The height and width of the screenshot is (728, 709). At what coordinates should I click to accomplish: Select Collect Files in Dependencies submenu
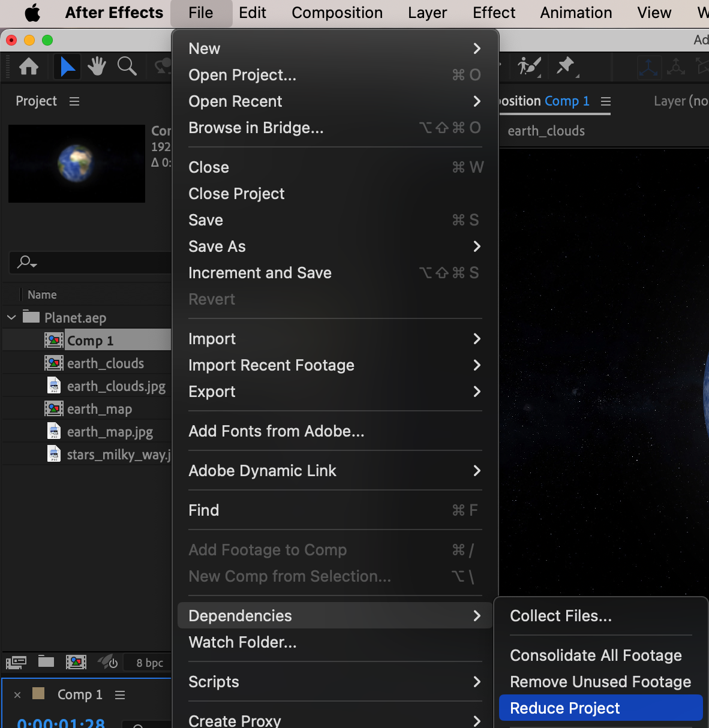[600, 616]
